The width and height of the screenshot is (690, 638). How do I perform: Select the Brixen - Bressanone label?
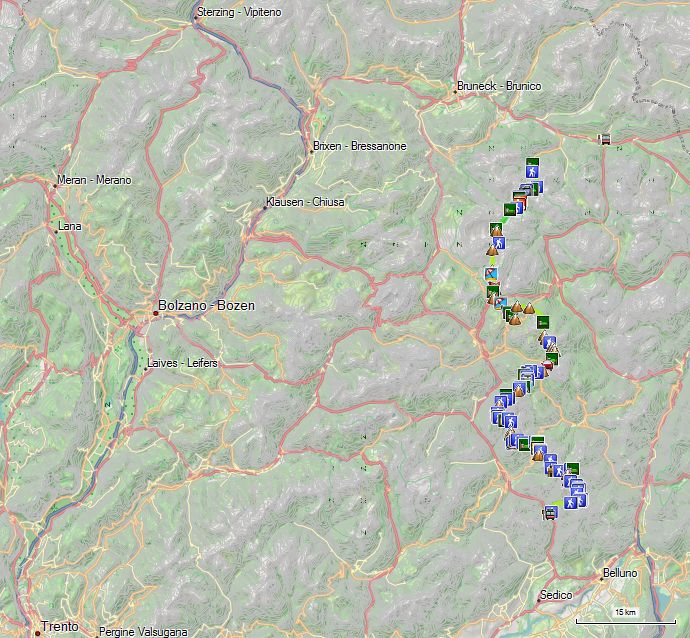360,146
